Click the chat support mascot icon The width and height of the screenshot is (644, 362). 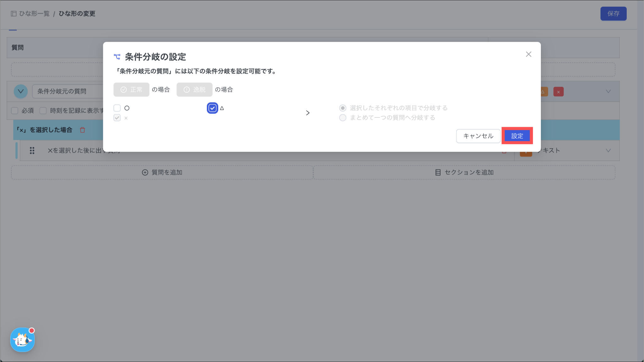tap(22, 340)
